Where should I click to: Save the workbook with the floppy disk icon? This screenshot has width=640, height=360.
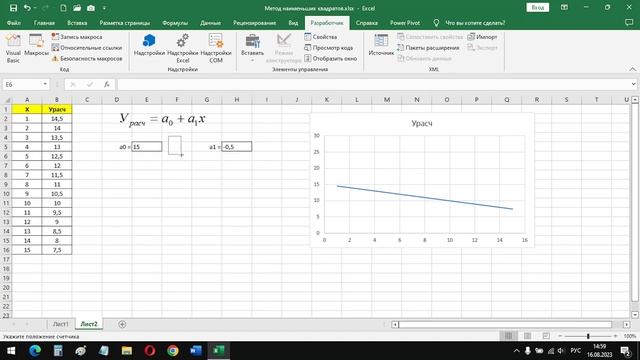point(13,8)
